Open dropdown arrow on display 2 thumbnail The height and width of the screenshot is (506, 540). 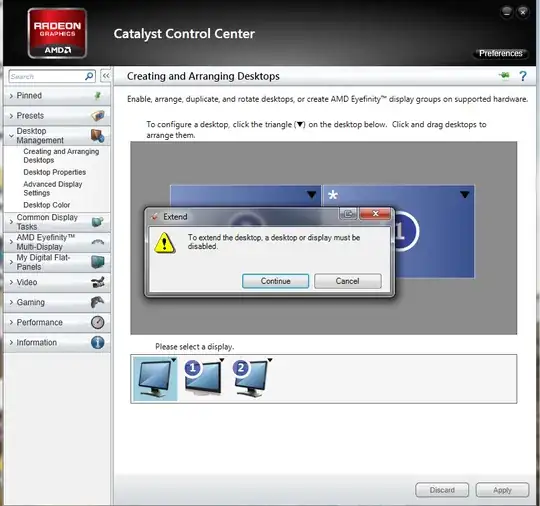tap(270, 360)
